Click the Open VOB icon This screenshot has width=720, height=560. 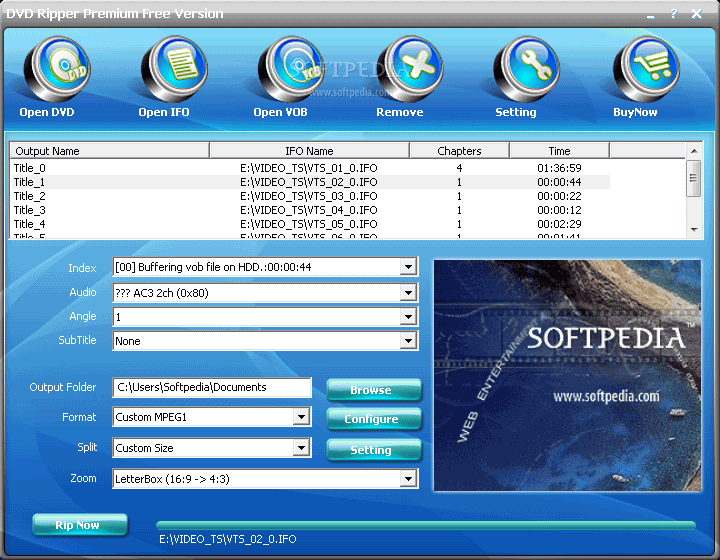(x=292, y=69)
